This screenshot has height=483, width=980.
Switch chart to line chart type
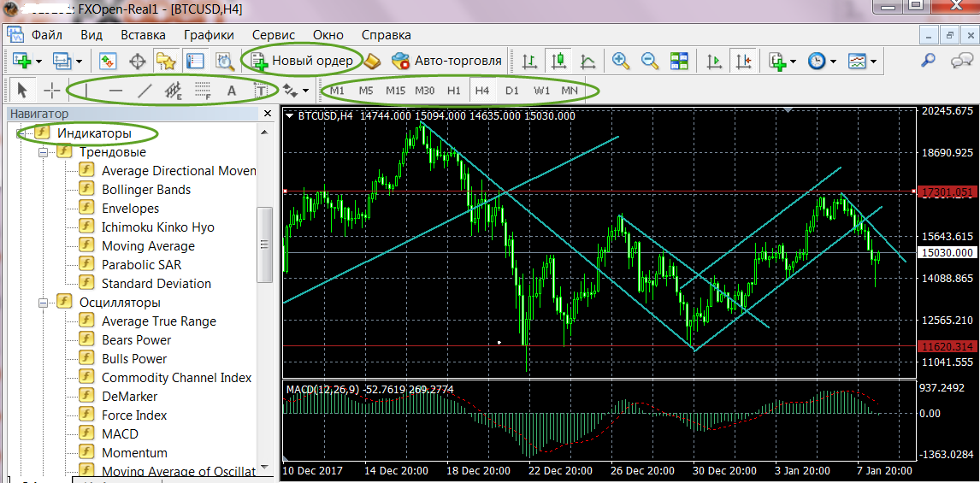(588, 61)
